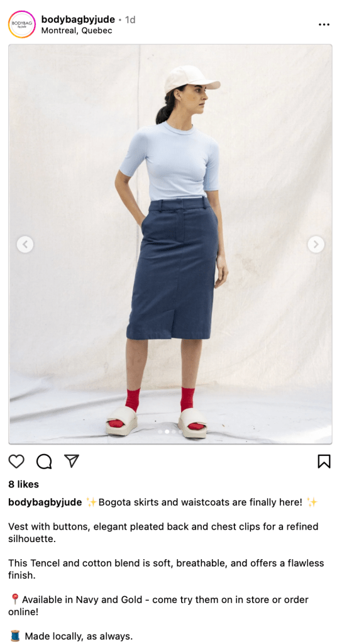The image size is (337, 644).
Task: Go to next carousel photo
Action: [316, 245]
